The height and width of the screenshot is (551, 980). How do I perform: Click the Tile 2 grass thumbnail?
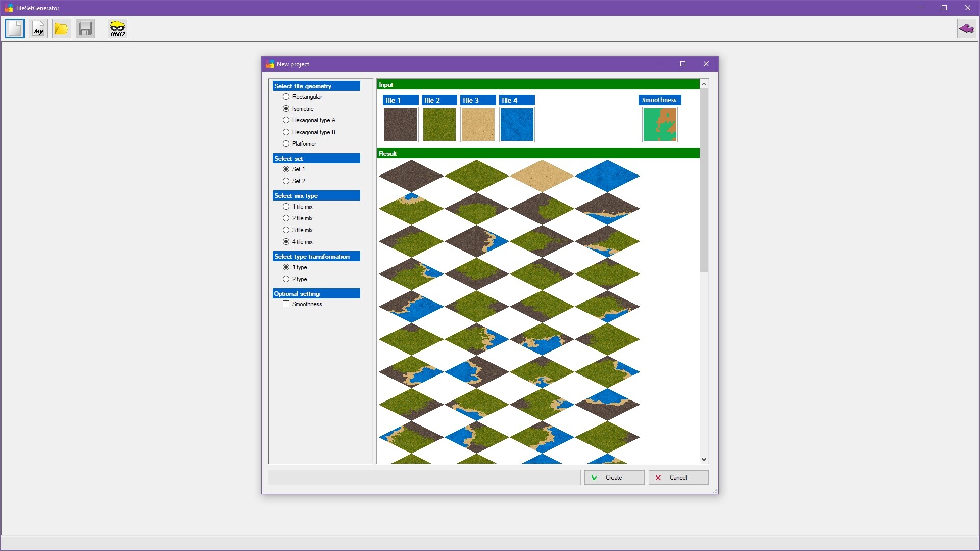439,124
